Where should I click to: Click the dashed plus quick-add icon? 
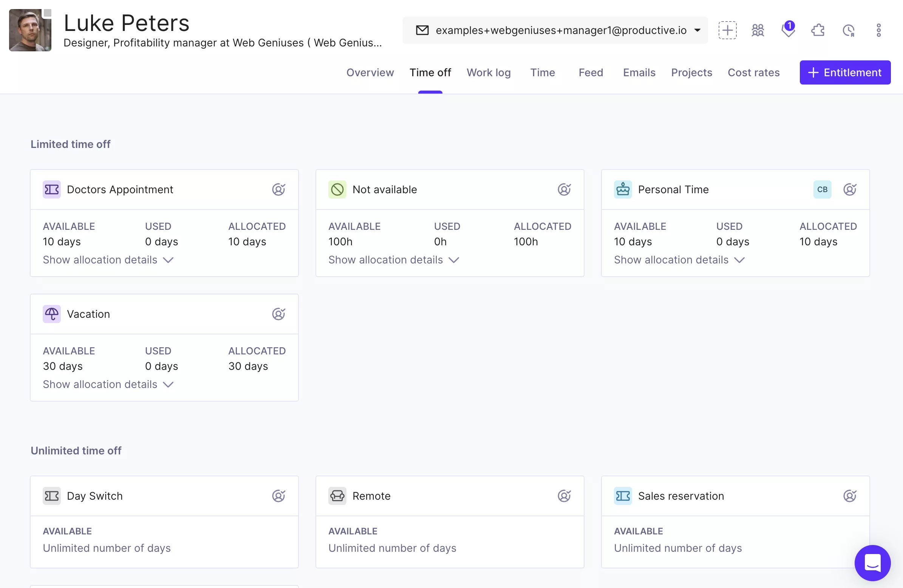[x=727, y=30]
